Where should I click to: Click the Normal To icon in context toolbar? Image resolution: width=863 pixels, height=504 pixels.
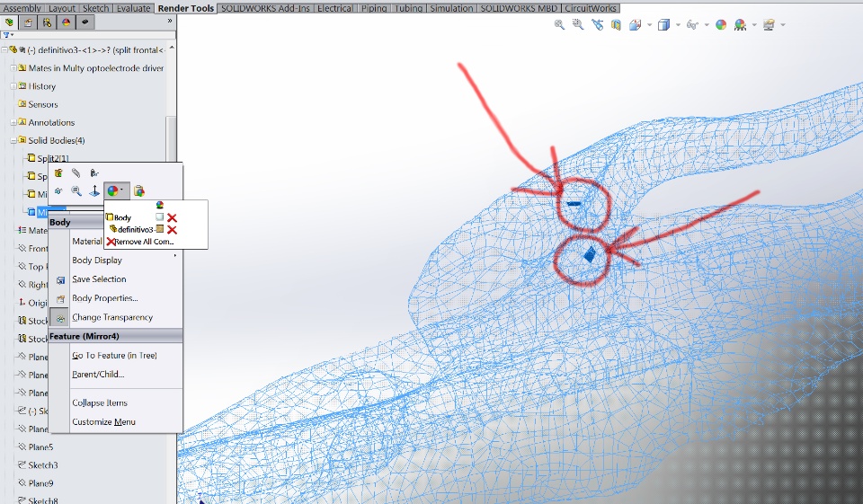tap(94, 191)
